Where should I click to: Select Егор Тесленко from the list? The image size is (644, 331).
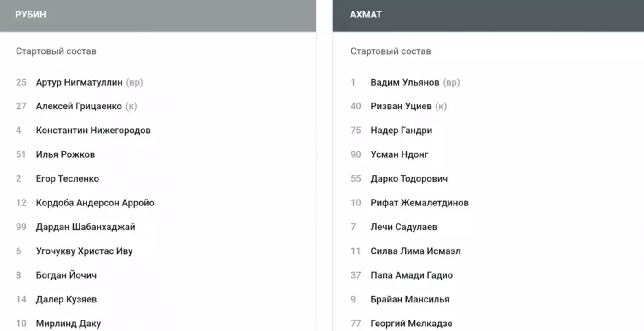point(67,179)
